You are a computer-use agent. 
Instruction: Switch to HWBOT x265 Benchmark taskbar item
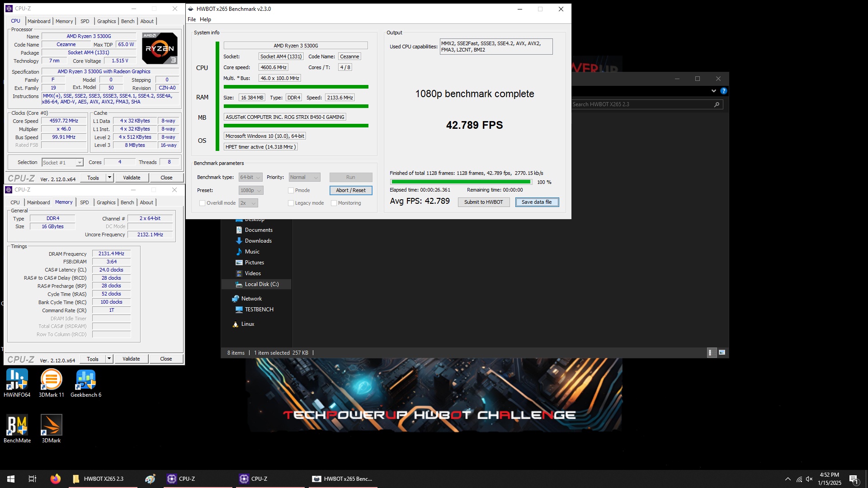(x=343, y=479)
